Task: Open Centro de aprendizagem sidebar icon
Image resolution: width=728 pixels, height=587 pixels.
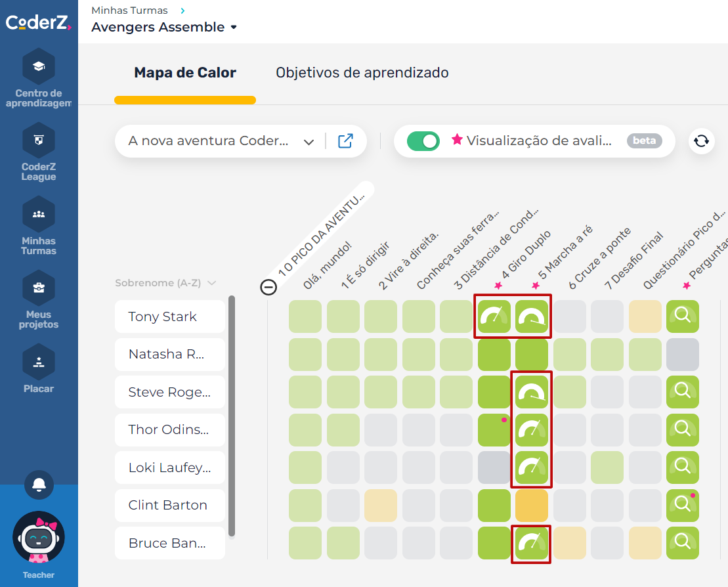Action: point(39,66)
